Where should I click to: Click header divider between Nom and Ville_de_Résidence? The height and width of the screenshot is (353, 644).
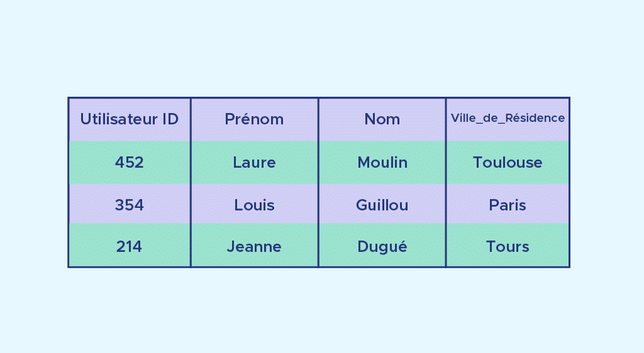446,119
